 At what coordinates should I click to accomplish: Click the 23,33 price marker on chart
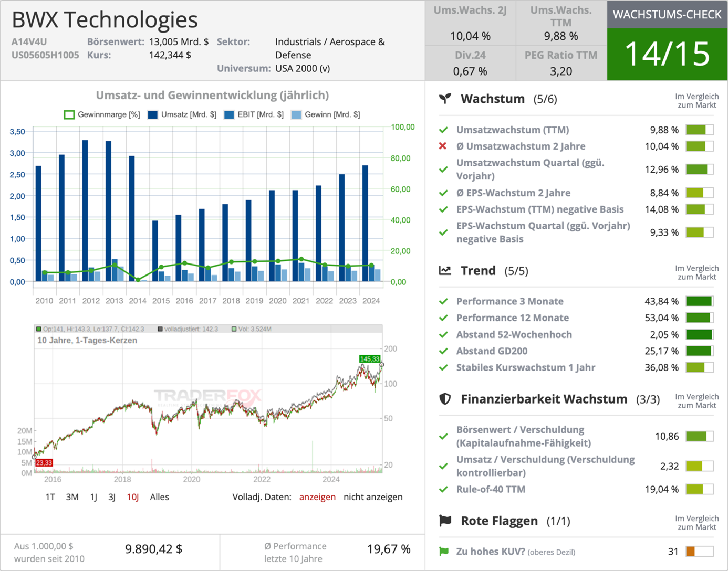tap(44, 463)
